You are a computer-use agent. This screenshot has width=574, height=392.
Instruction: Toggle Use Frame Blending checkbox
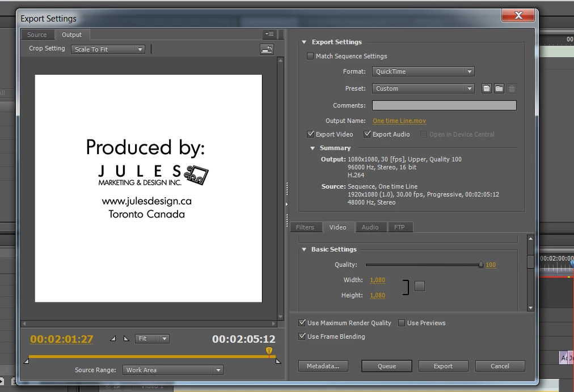[x=302, y=336]
